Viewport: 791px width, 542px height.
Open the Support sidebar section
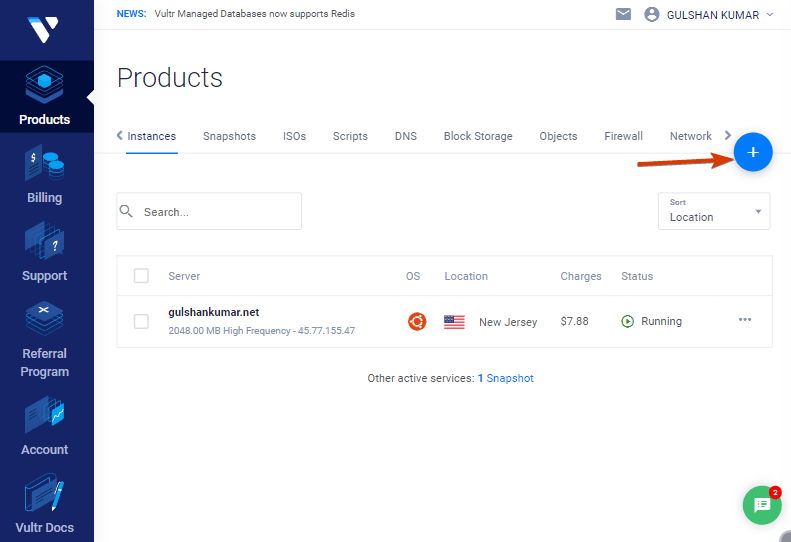coord(44,252)
